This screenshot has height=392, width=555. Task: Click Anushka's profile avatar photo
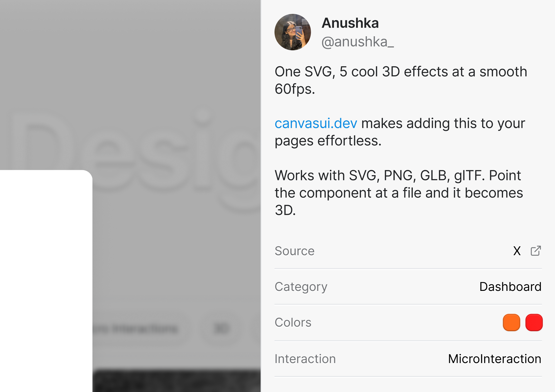(x=293, y=32)
